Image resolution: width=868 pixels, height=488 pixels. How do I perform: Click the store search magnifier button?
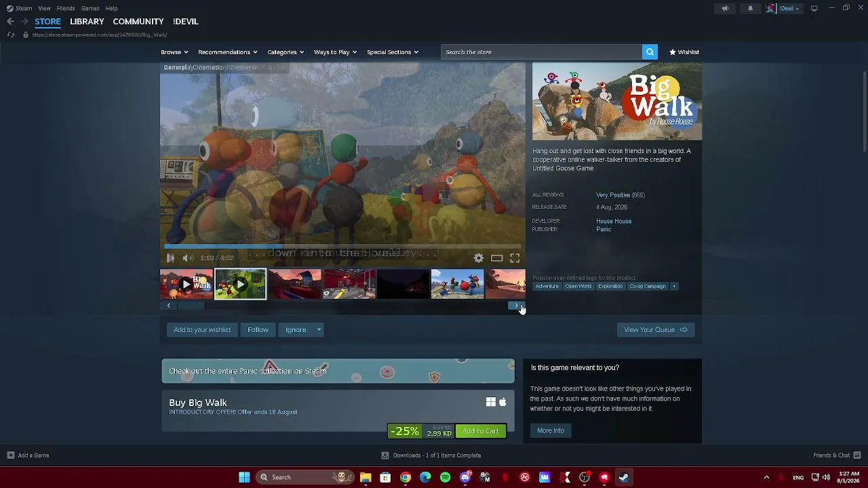click(x=650, y=52)
